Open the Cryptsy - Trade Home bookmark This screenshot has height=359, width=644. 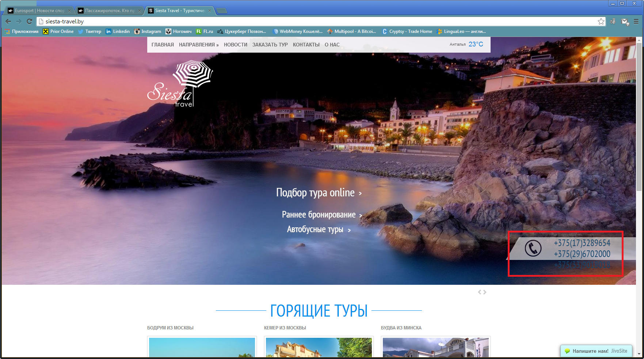tap(407, 31)
